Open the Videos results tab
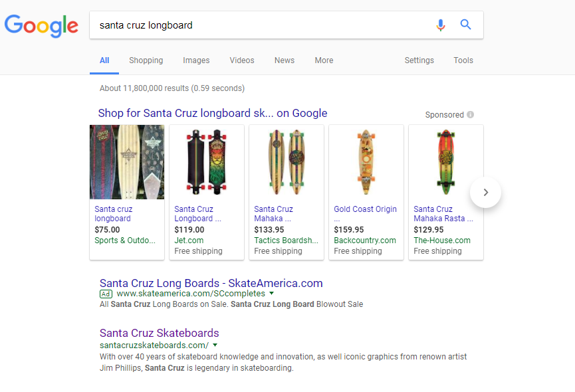The width and height of the screenshot is (575, 392). click(x=241, y=60)
